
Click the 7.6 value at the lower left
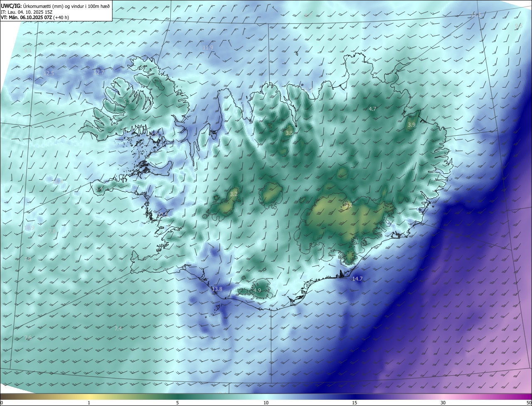[x=28, y=338]
